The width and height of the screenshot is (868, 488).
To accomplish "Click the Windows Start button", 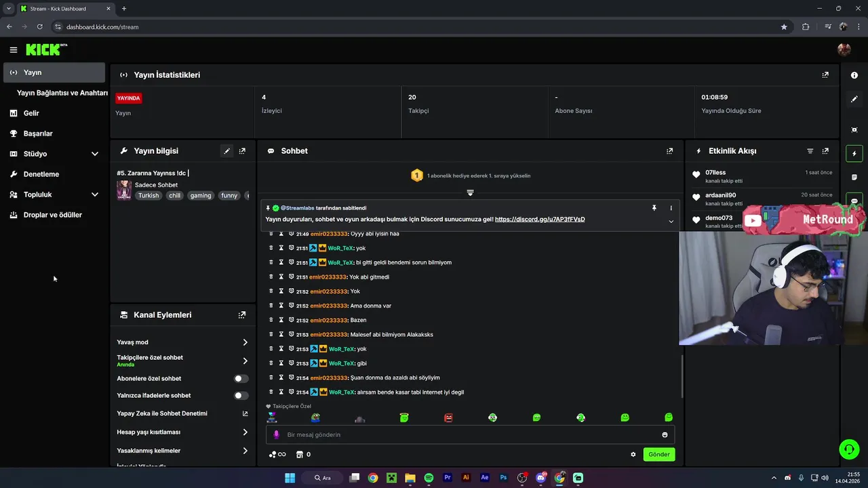I will pos(290,478).
